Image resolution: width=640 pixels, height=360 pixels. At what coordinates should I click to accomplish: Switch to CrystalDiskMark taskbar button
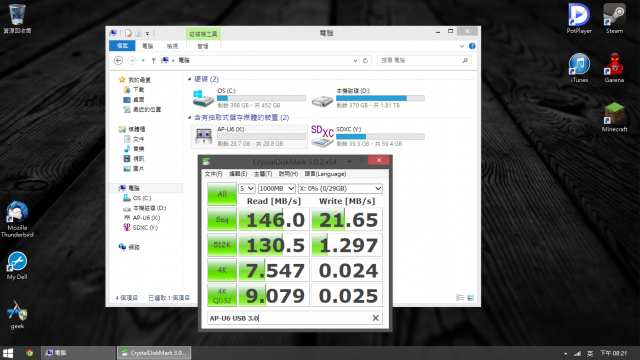(x=154, y=353)
